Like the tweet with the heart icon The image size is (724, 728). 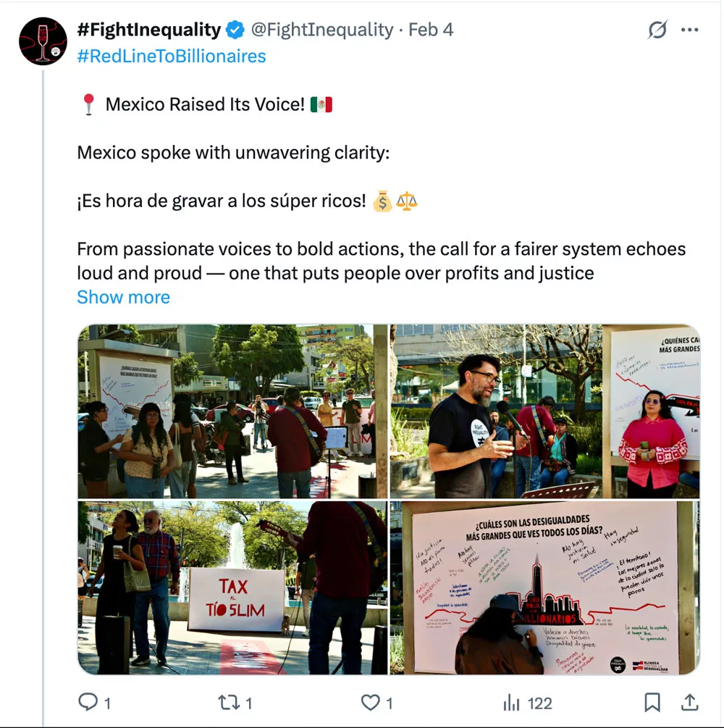coord(371,703)
